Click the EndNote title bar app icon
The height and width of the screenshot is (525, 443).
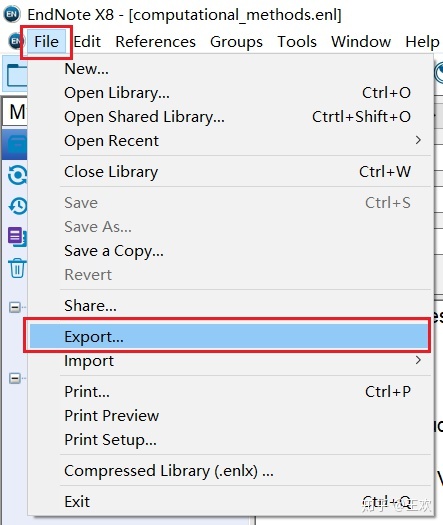[12, 14]
